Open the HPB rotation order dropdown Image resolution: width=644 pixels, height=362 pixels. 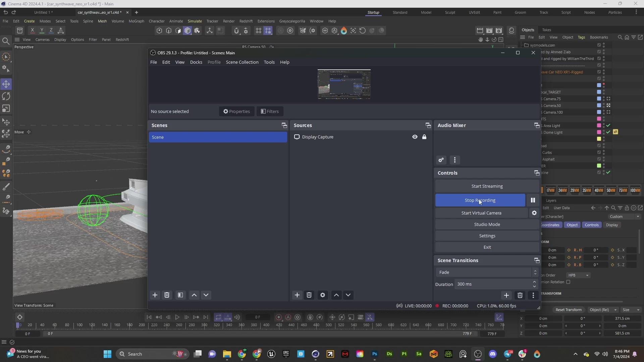point(578,275)
